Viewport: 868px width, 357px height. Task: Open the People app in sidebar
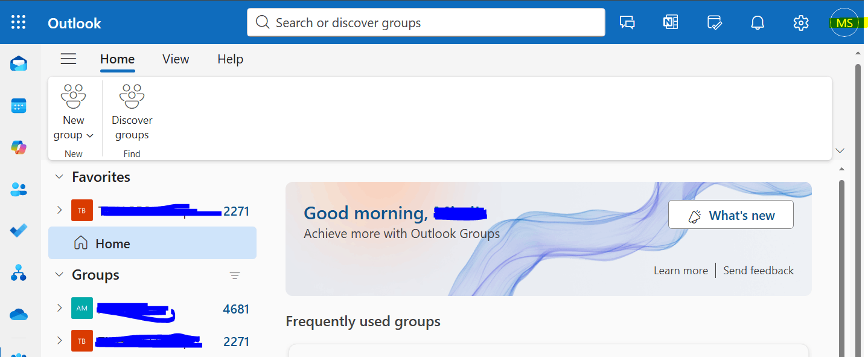coord(19,189)
